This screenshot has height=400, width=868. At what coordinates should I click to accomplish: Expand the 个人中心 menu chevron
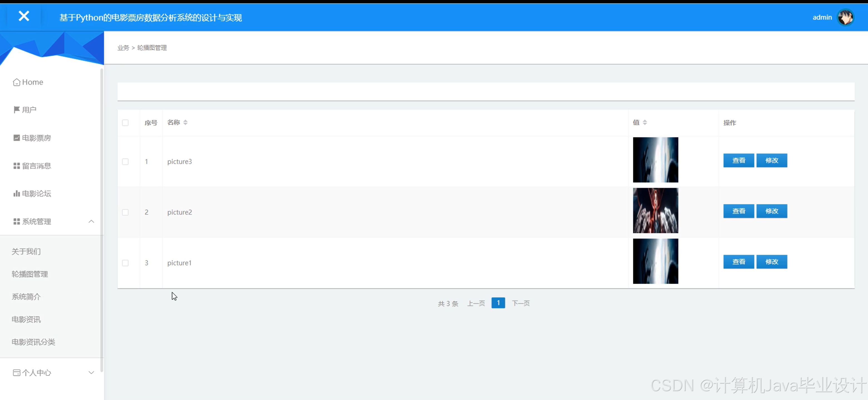click(91, 373)
